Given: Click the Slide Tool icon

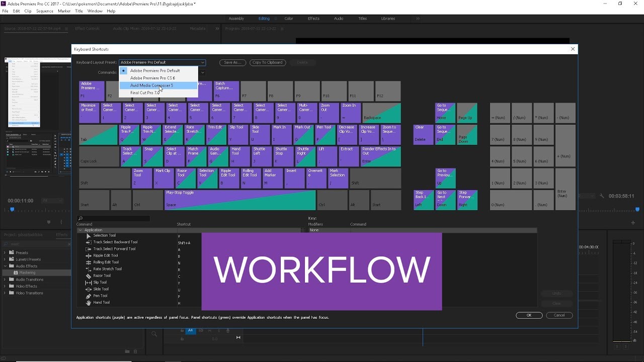Looking at the screenshot, I should 89,289.
